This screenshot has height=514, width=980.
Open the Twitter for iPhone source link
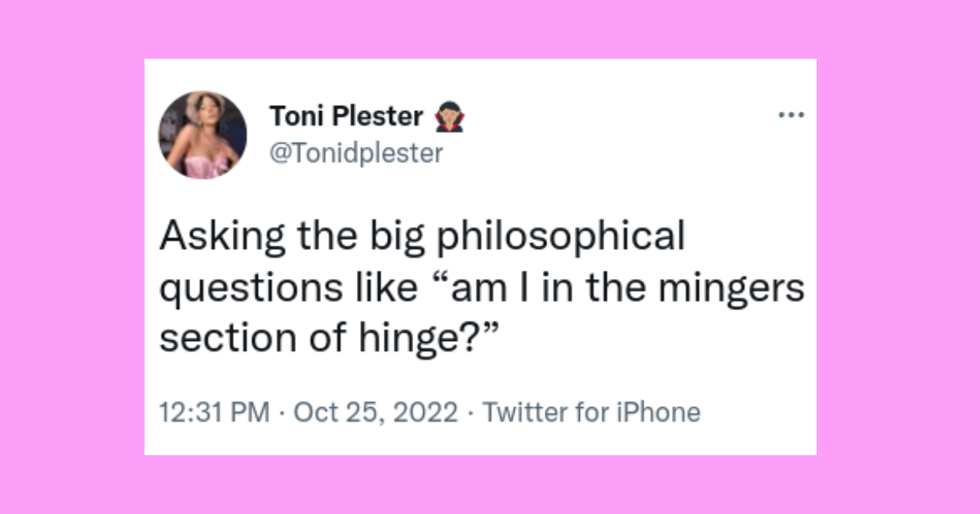(591, 412)
